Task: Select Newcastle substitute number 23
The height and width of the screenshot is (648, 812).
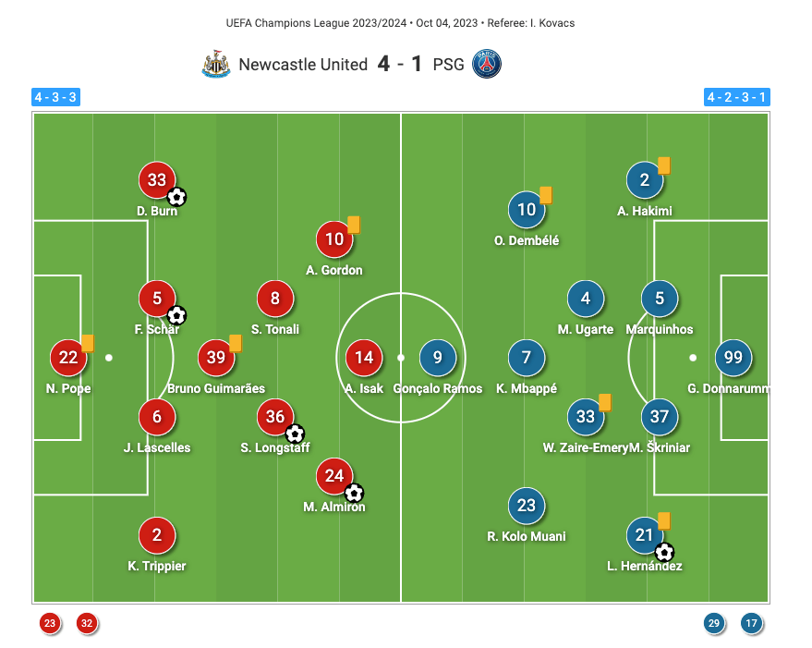Action: [x=50, y=624]
